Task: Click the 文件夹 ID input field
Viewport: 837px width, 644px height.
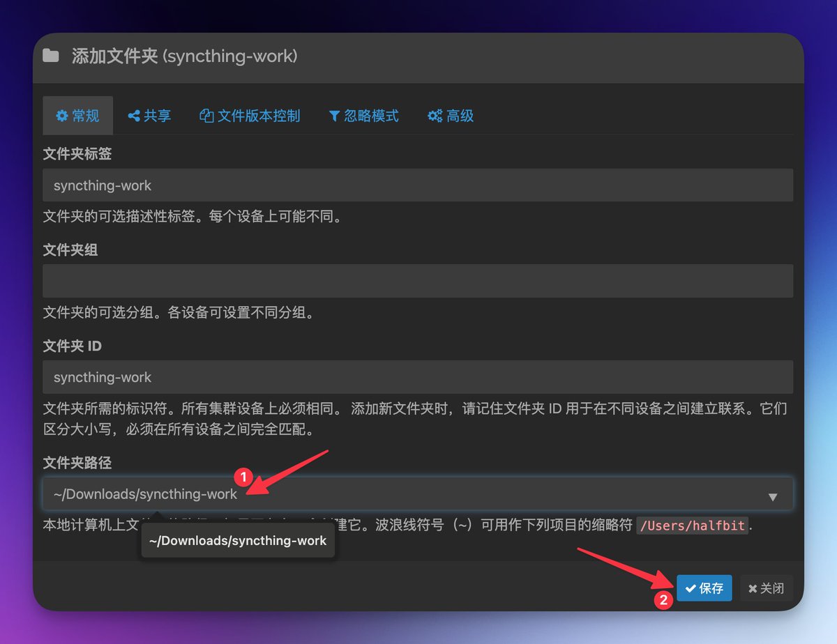Action: 418,377
